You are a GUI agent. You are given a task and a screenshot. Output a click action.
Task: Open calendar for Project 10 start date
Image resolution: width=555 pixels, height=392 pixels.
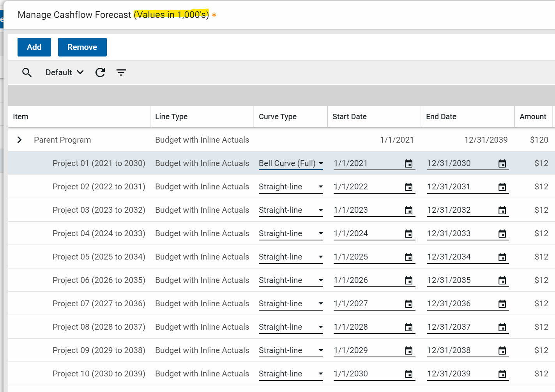[408, 374]
